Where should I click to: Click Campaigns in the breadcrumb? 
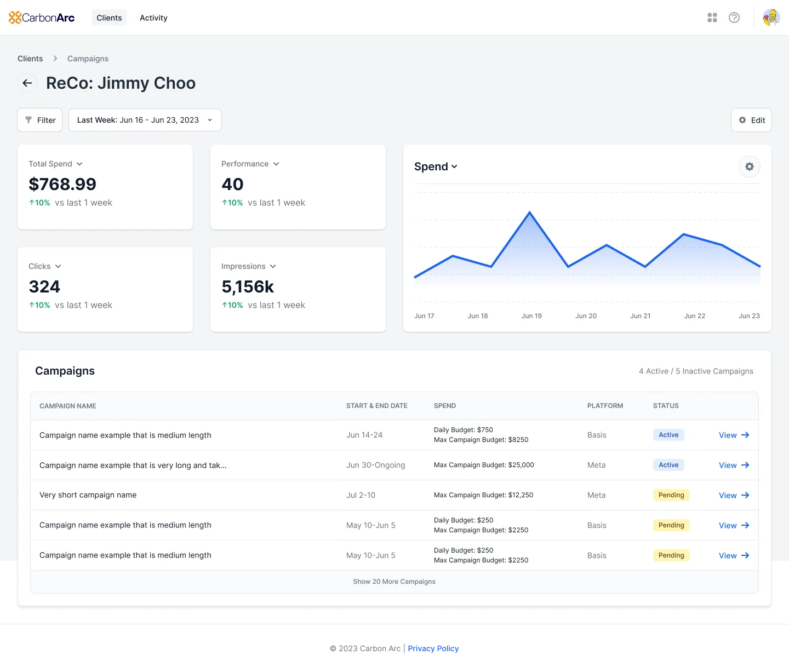point(88,59)
